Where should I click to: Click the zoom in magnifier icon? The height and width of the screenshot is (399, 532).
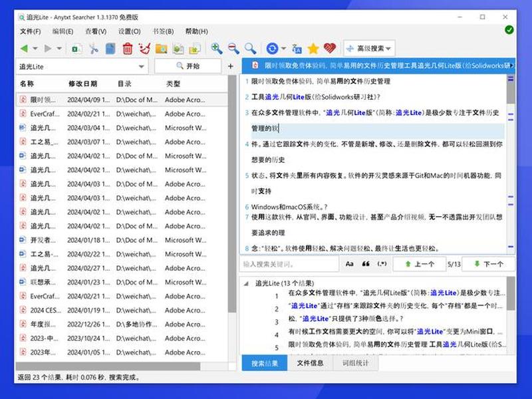[x=217, y=49]
